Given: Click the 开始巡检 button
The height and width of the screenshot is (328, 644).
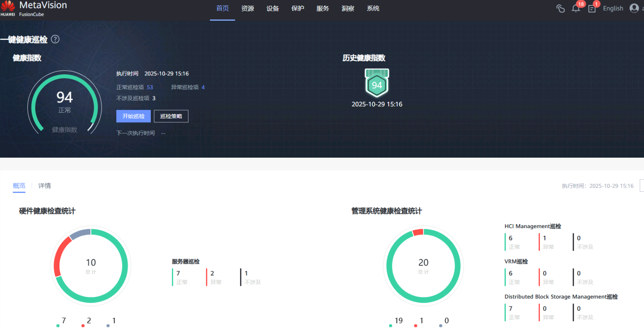Looking at the screenshot, I should pos(133,116).
